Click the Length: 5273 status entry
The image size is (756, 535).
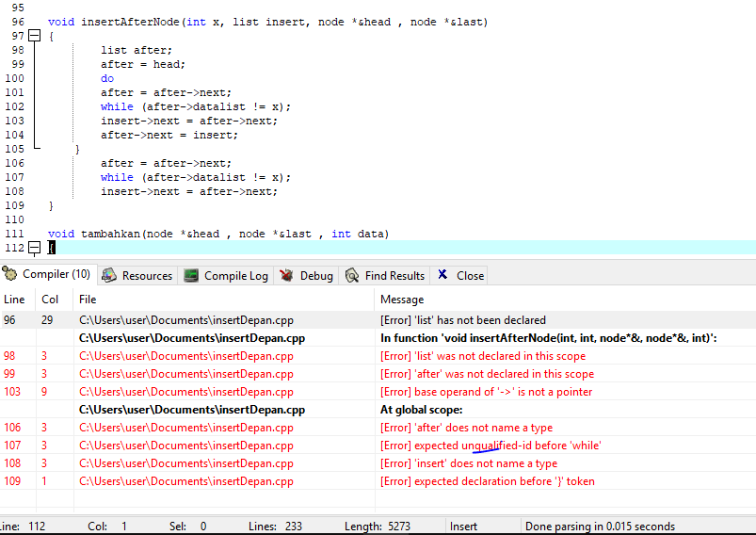point(377,527)
